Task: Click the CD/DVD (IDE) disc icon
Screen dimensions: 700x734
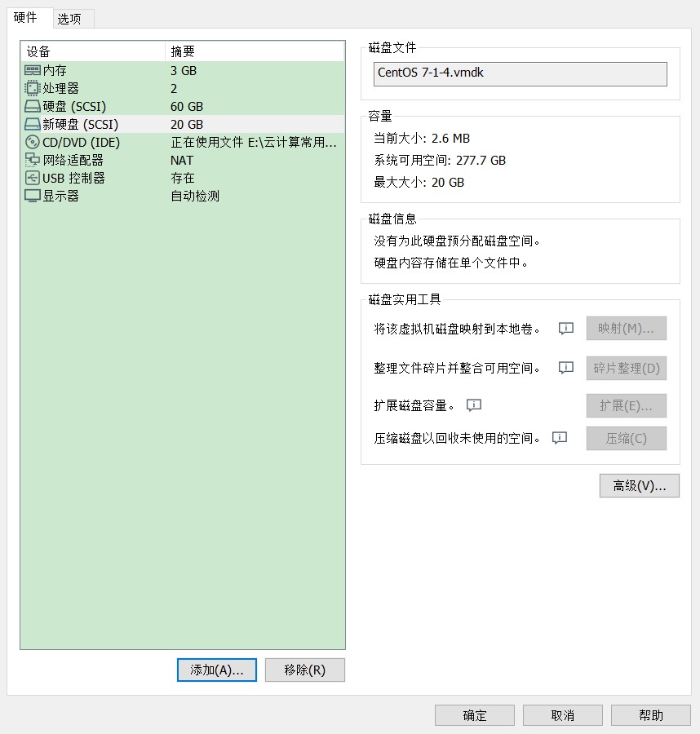Action: pyautogui.click(x=33, y=142)
